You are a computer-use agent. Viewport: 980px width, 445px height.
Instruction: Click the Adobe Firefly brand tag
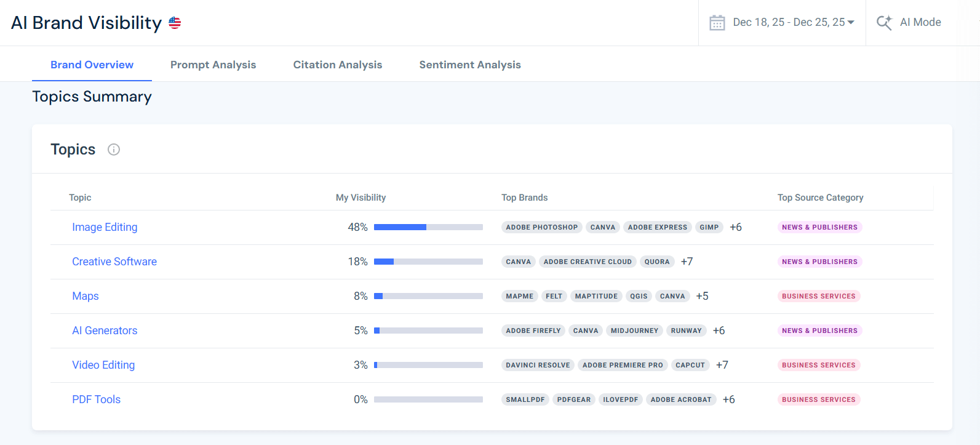(533, 331)
